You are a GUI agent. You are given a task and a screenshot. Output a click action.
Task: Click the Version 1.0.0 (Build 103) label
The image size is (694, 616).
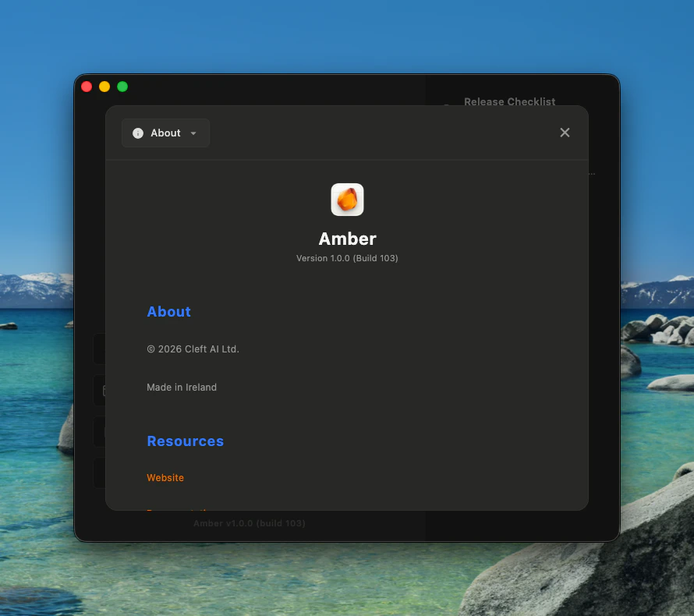pyautogui.click(x=347, y=258)
